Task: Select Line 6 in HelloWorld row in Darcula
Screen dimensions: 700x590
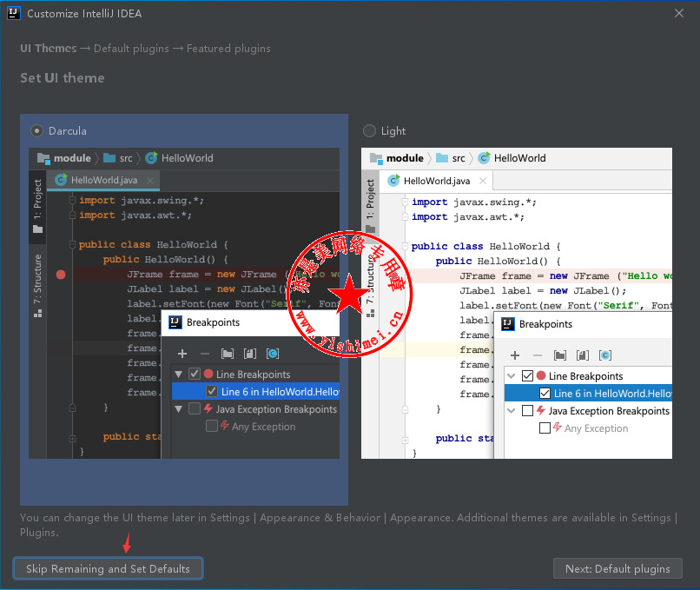Action: click(255, 392)
